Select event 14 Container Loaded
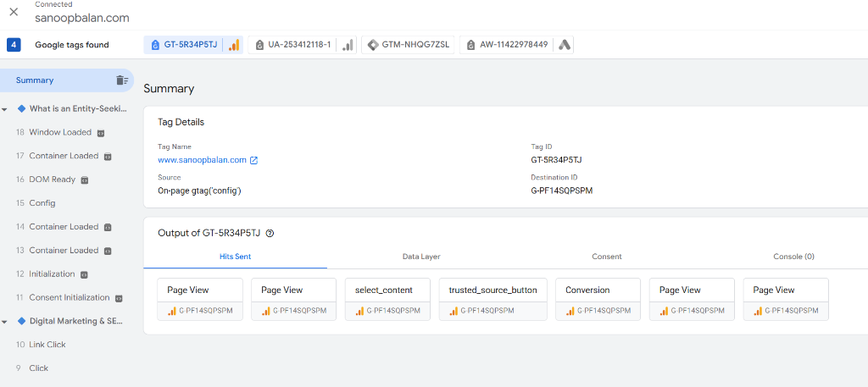Screen dimensions: 868x387 click(64, 227)
